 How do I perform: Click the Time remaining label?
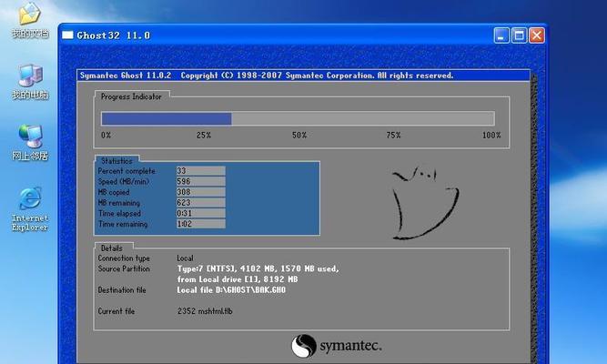[x=123, y=224]
